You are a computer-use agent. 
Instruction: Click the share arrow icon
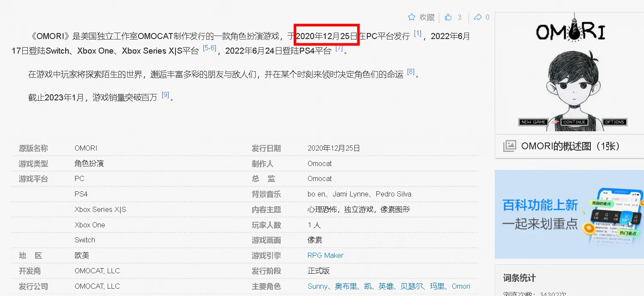[x=478, y=17]
